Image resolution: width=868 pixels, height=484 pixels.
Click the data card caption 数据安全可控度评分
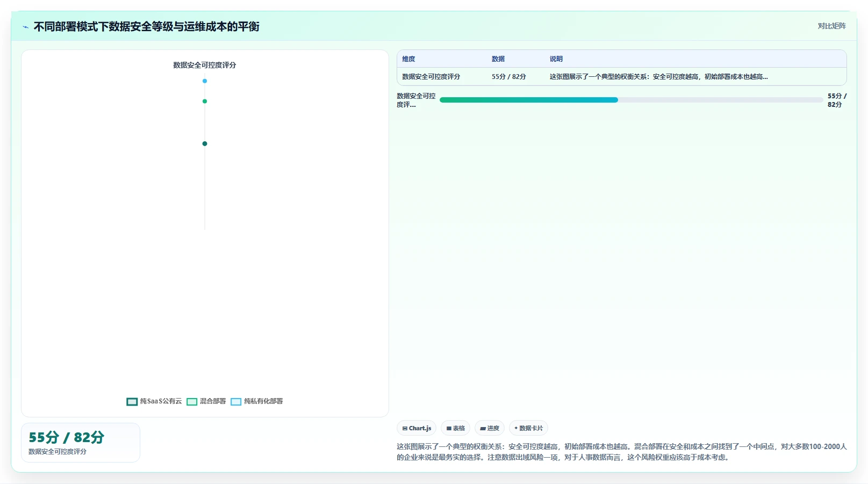(x=58, y=452)
